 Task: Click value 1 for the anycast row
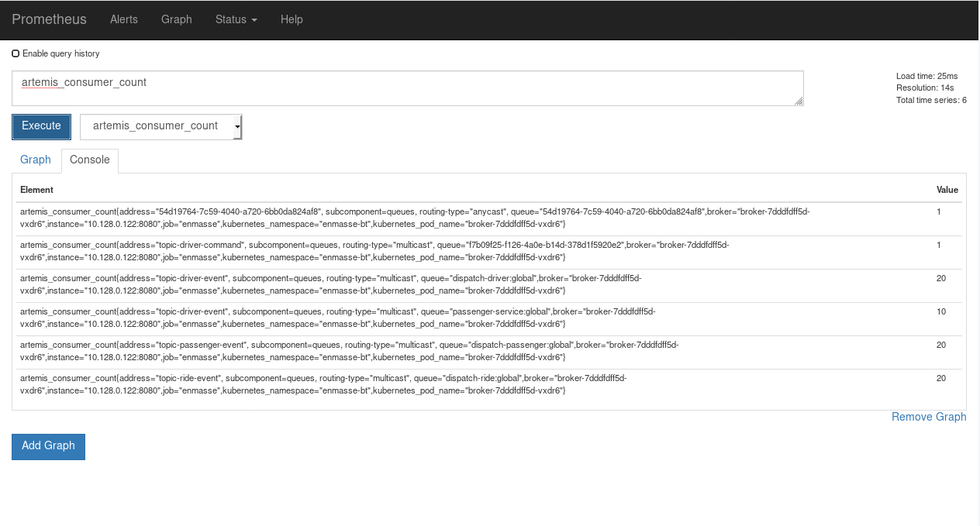pos(939,211)
